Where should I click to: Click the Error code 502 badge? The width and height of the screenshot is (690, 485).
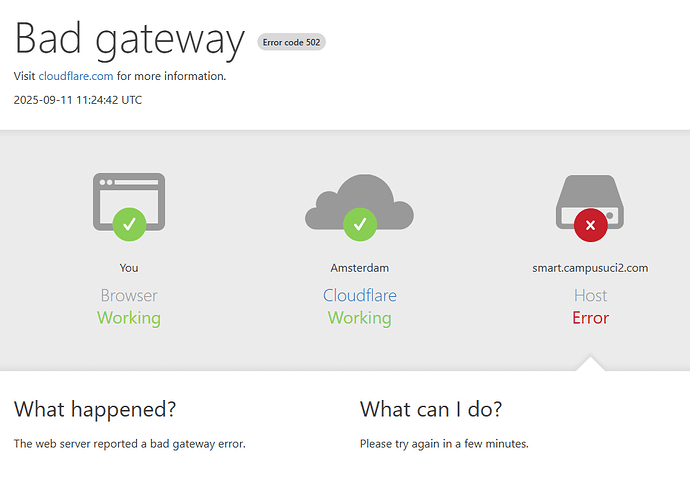pos(291,42)
